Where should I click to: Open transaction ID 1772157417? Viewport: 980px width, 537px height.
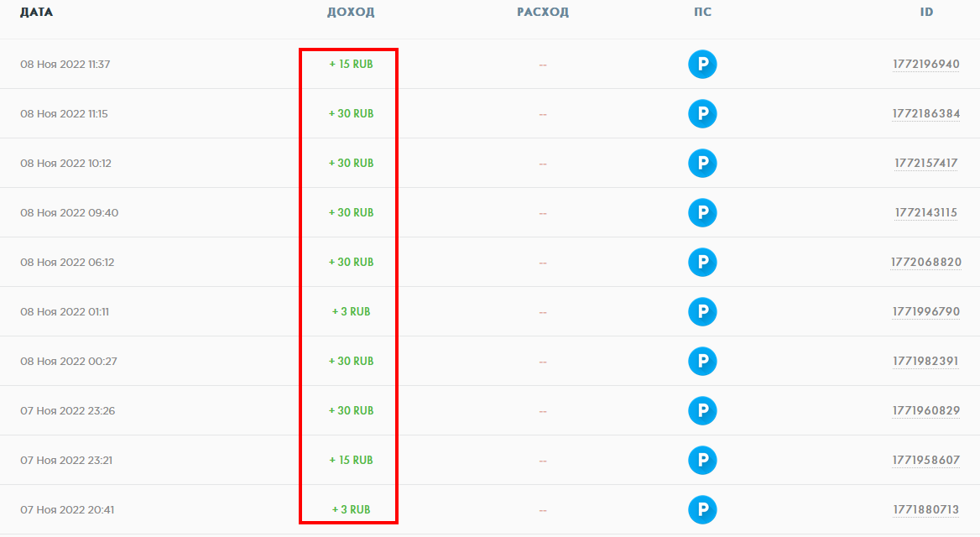926,163
